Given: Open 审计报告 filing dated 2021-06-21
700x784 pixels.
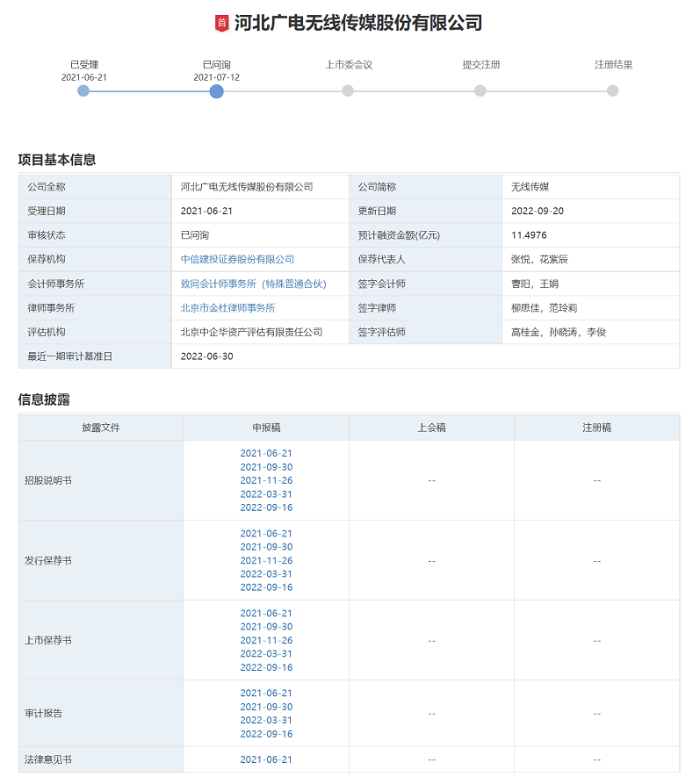Looking at the screenshot, I should [266, 694].
